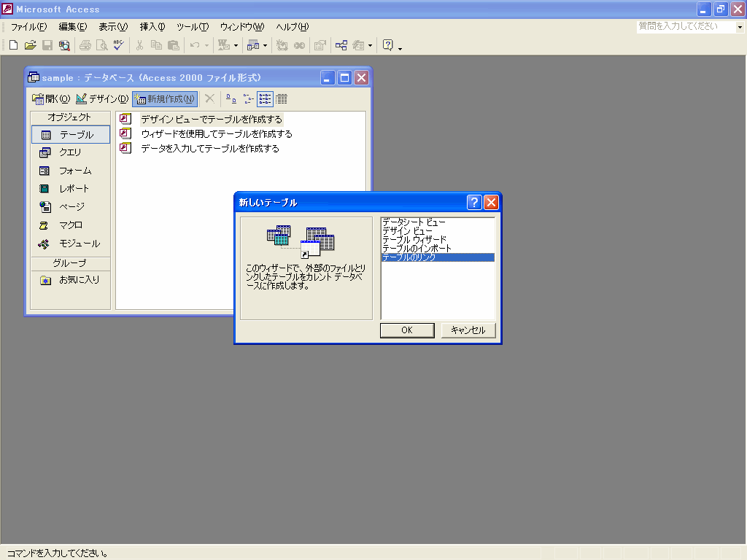Image resolution: width=747 pixels, height=560 pixels.
Task: Select テーブル ウィザード in the list
Action: [x=438, y=239]
